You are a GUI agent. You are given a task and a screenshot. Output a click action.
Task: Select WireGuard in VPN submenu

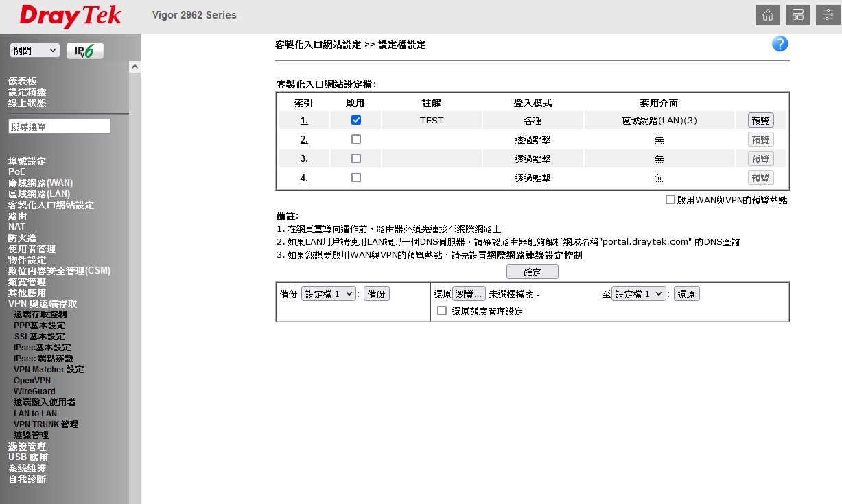coord(34,392)
